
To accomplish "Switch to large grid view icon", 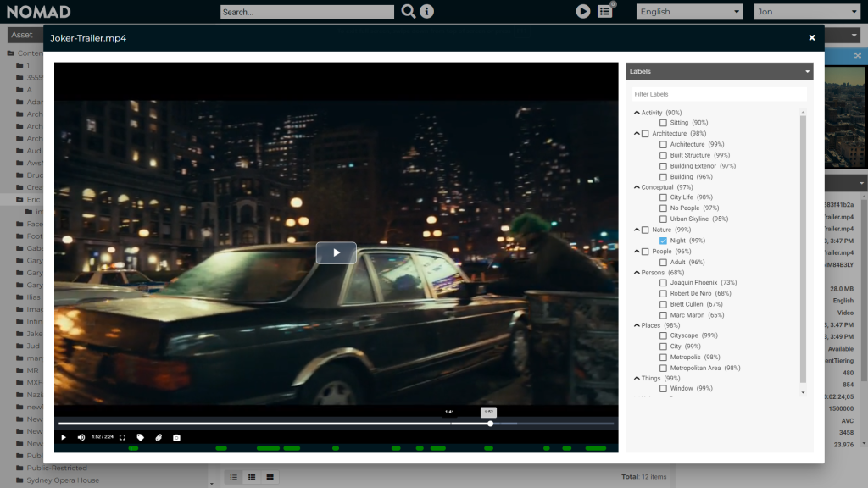I will [270, 477].
